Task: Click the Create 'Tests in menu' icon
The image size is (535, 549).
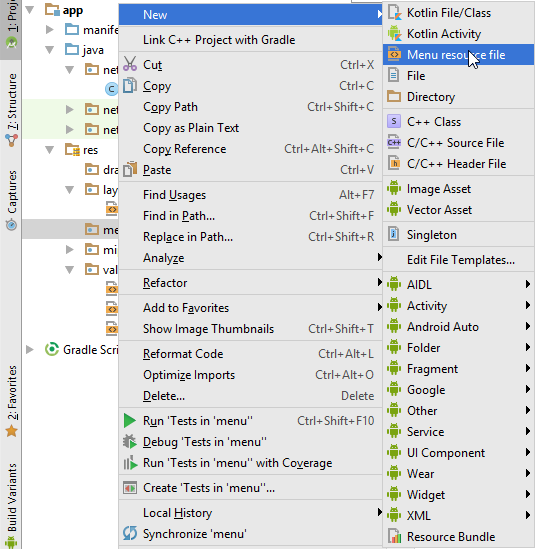Action: (x=130, y=488)
